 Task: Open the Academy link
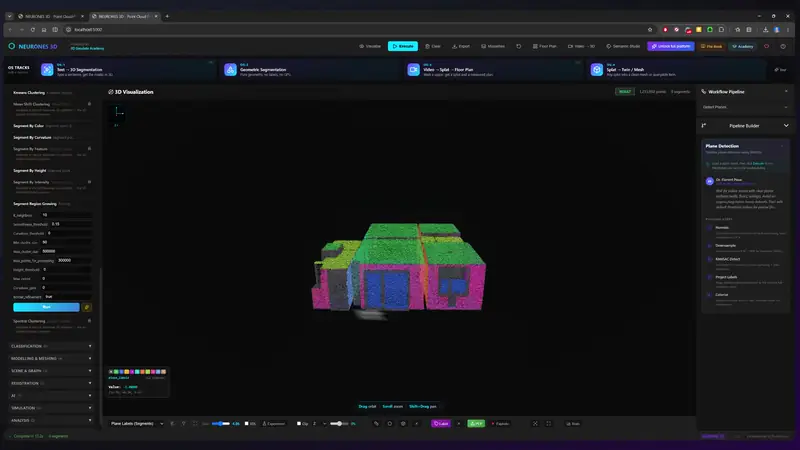point(743,46)
